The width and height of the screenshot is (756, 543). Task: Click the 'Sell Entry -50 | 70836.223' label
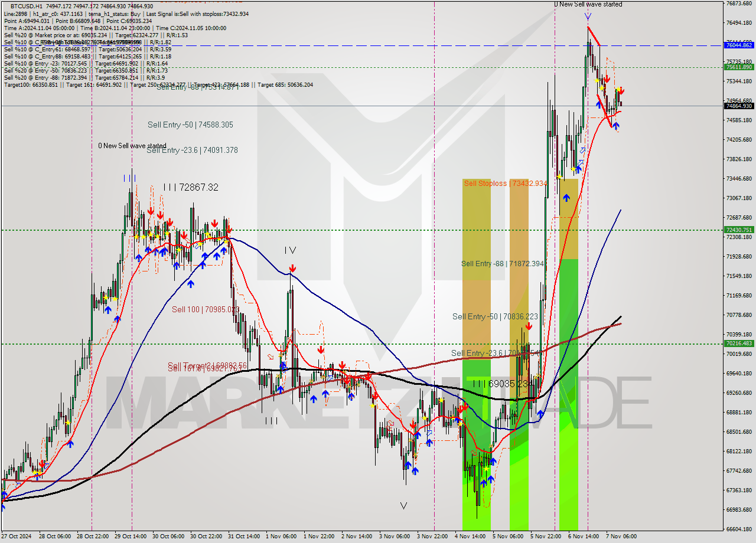[495, 316]
